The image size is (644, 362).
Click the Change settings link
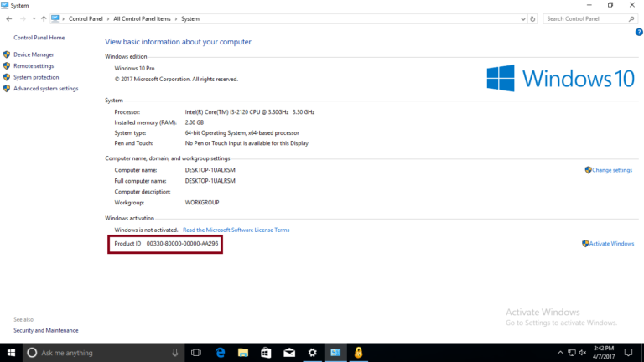611,170
